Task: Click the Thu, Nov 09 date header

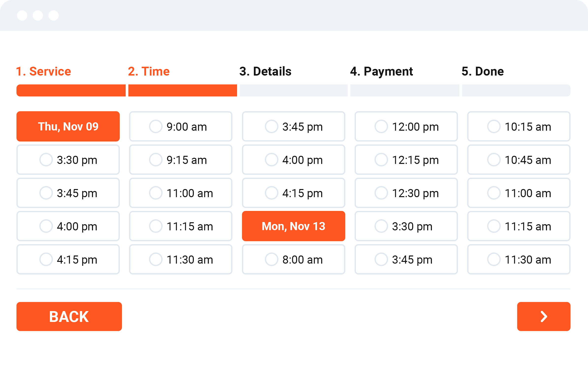Action: pyautogui.click(x=68, y=127)
